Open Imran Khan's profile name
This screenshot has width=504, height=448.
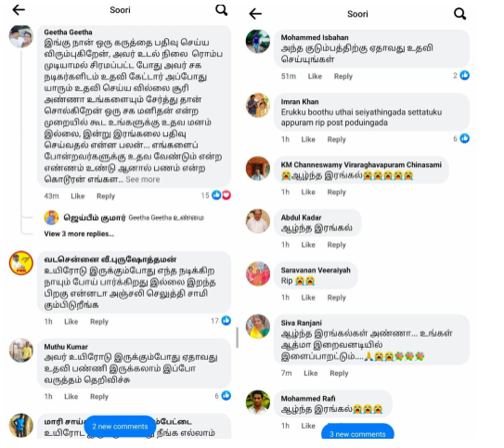point(300,101)
